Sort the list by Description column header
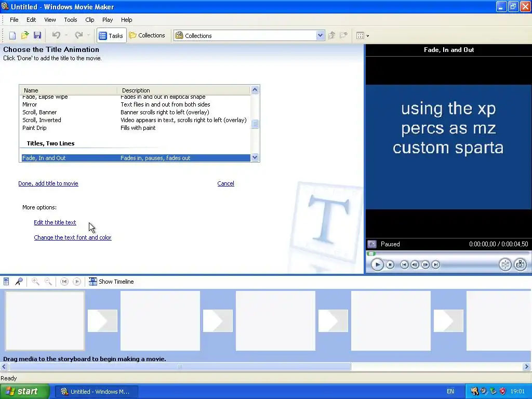Viewport: 532px width, 399px height. click(x=183, y=90)
